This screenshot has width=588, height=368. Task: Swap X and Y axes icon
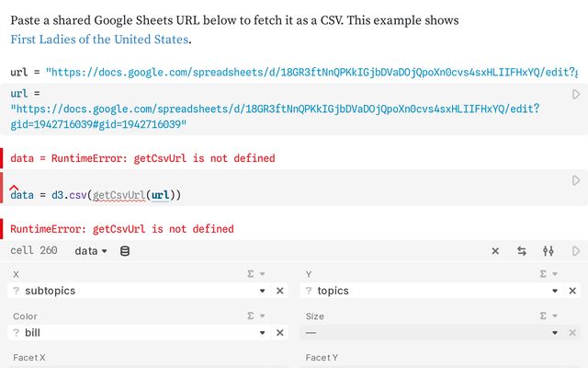[x=522, y=251]
